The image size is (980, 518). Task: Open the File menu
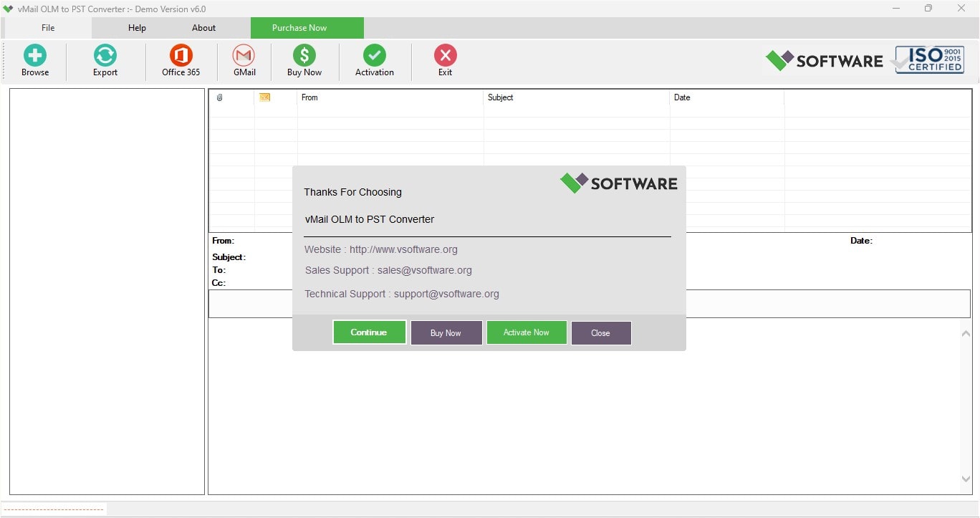coord(48,28)
